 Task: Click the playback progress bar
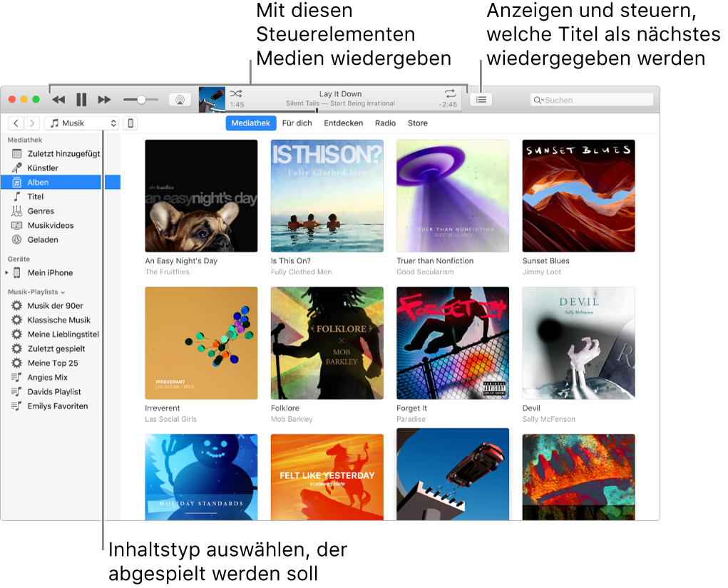point(342,110)
